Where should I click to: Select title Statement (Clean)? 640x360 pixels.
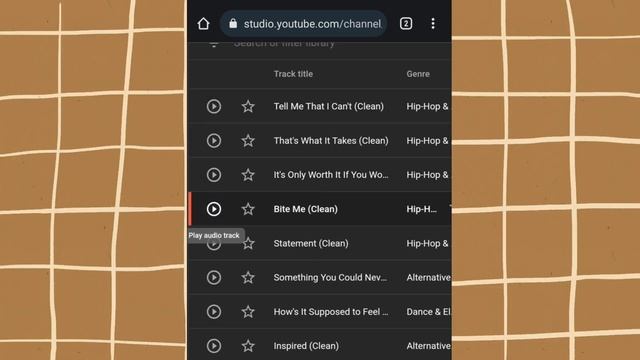311,243
